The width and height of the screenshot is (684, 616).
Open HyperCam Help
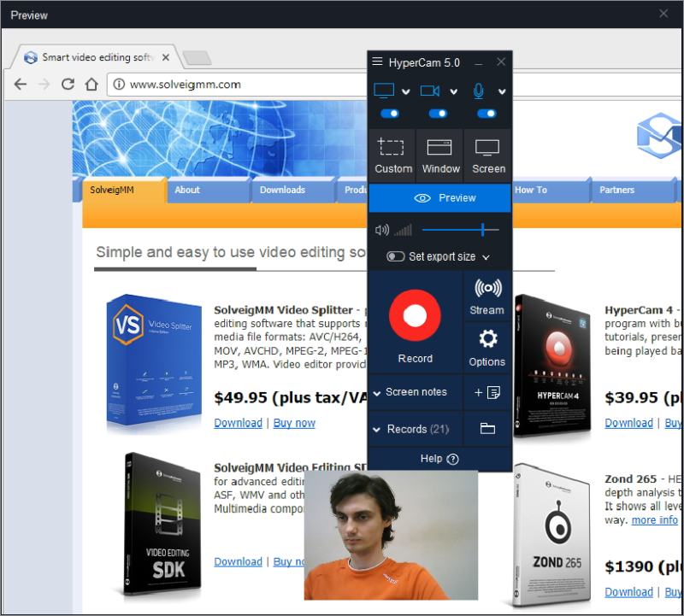439,459
